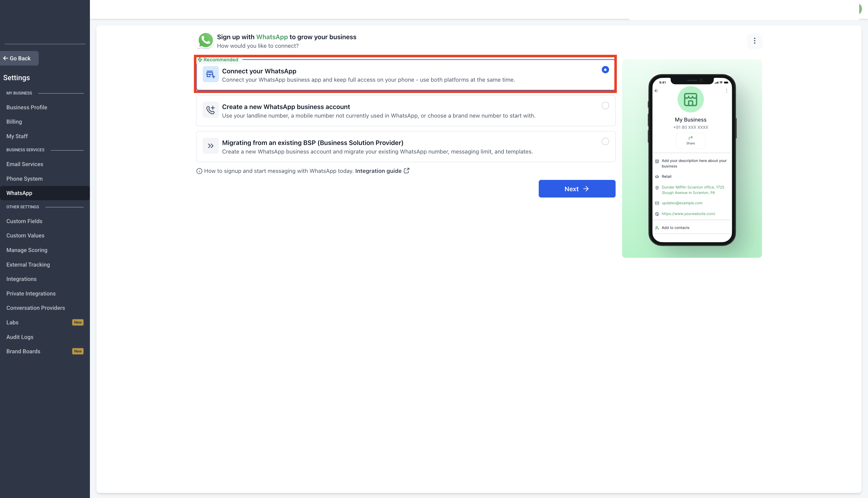Click the Connect your WhatsApp store icon
Image resolution: width=868 pixels, height=498 pixels.
[x=210, y=74]
